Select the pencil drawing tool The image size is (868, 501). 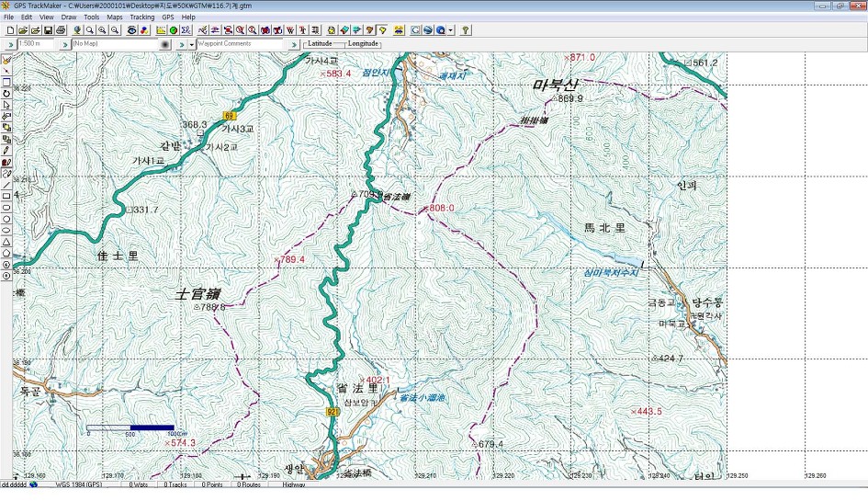[6, 151]
